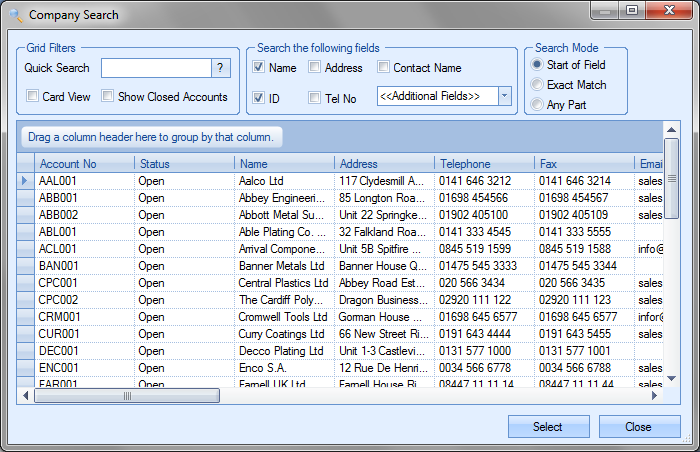700x452 pixels.
Task: Open the Additional Fields dropdown
Action: [504, 96]
